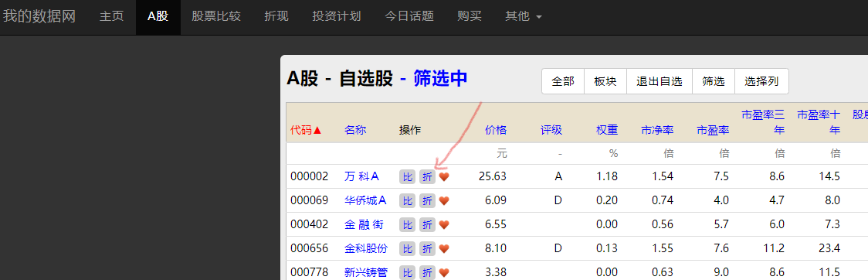This screenshot has width=868, height=280.
Task: Click the 比 compare button for 万 科A
Action: [x=408, y=177]
